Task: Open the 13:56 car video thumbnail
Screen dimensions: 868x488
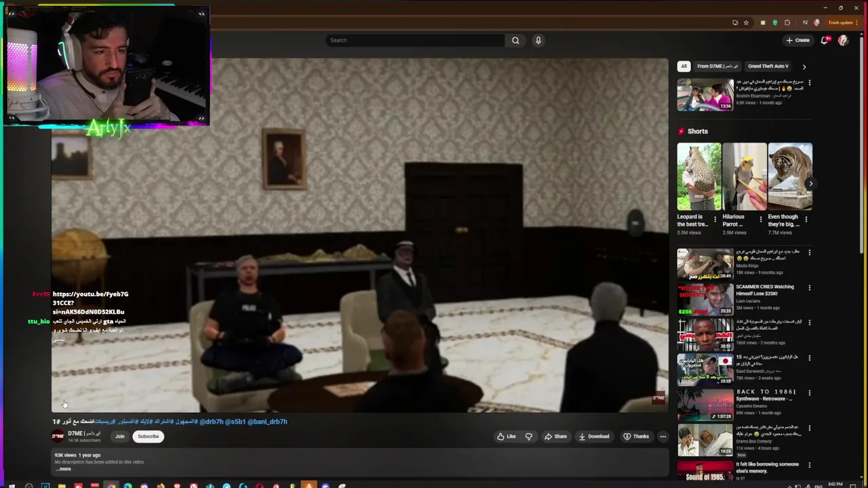Action: 705,94
